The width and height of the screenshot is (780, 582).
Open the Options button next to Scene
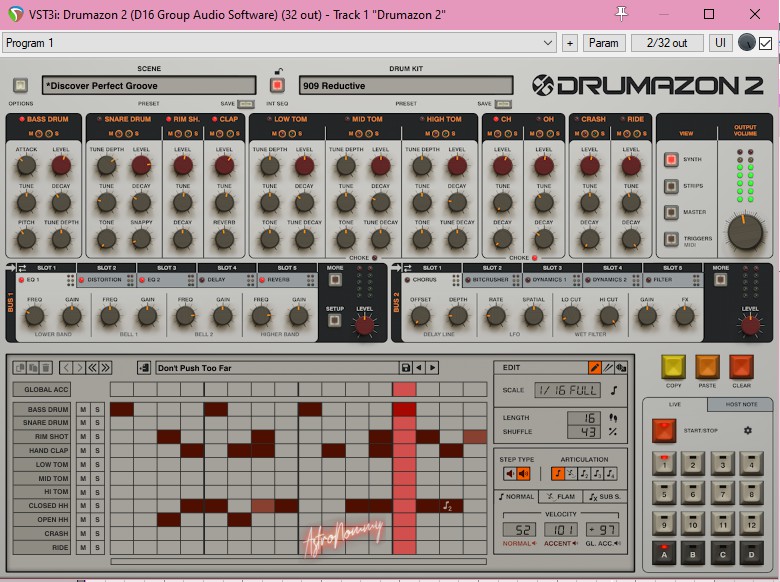(20, 85)
